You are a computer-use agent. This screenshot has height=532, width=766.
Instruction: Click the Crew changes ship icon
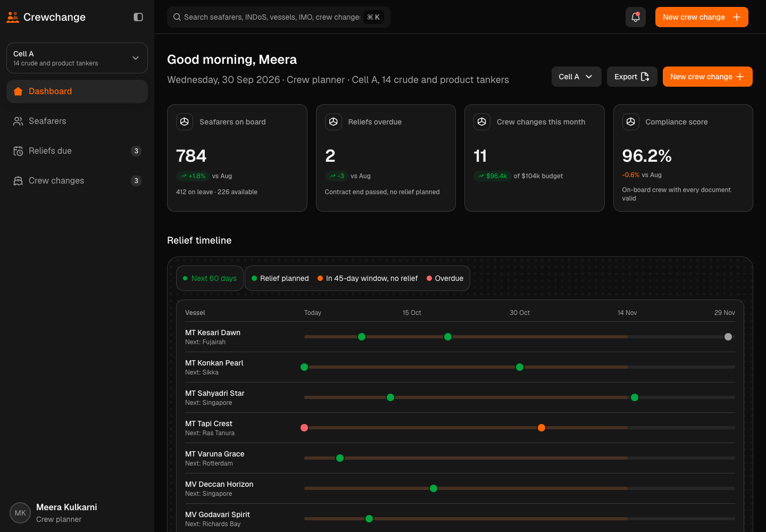point(18,181)
